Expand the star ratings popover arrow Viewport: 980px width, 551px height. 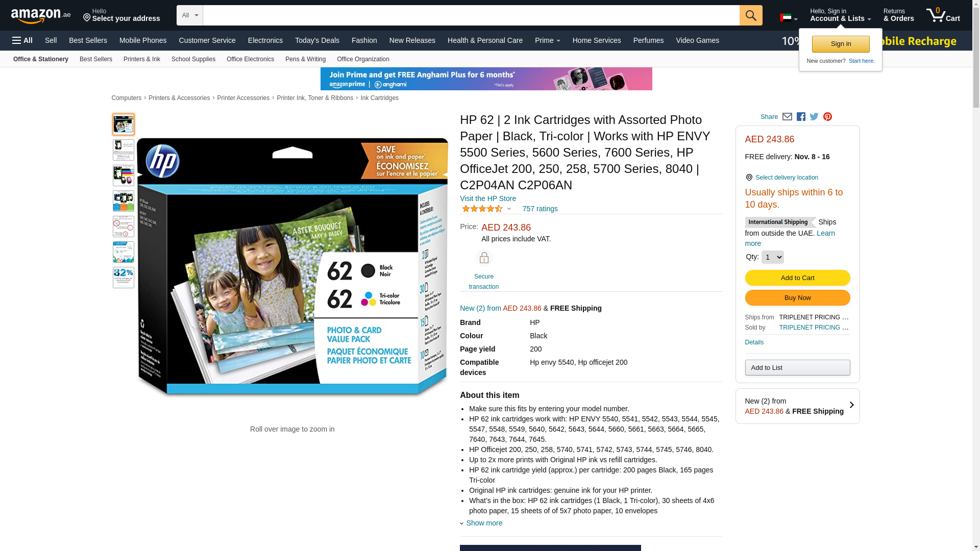pyautogui.click(x=509, y=209)
